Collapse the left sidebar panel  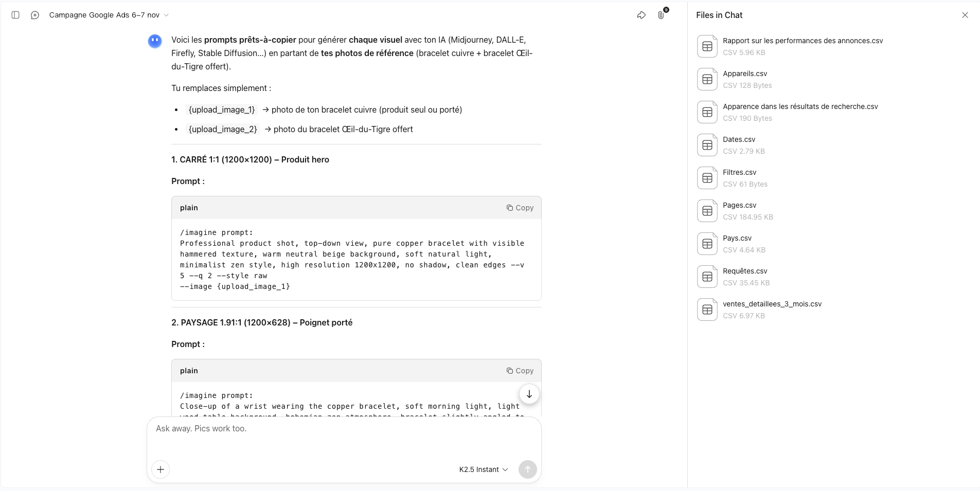coord(15,15)
